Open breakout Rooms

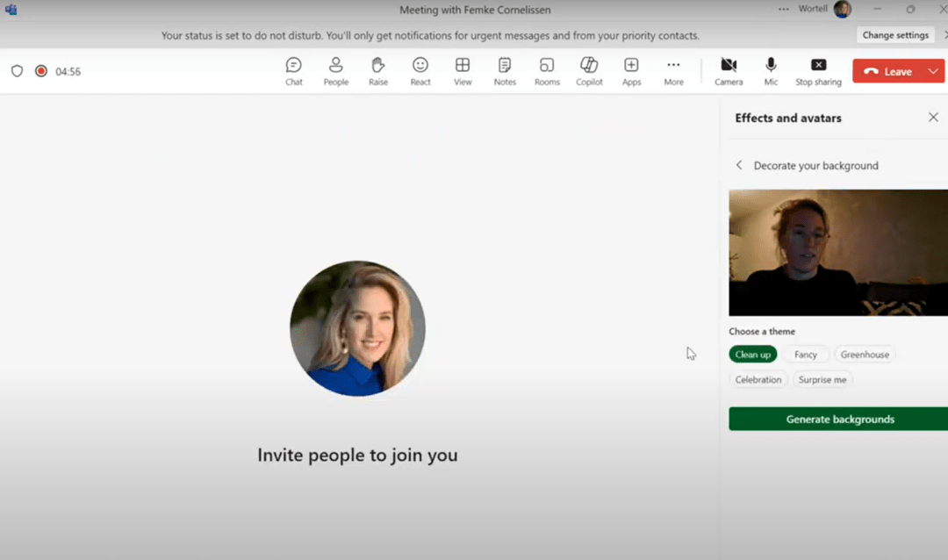(547, 71)
